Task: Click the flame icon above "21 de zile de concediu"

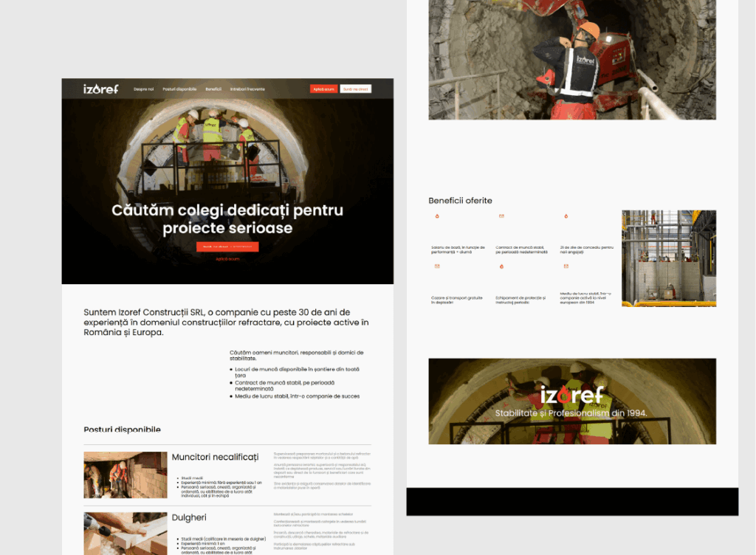Action: pyautogui.click(x=566, y=216)
